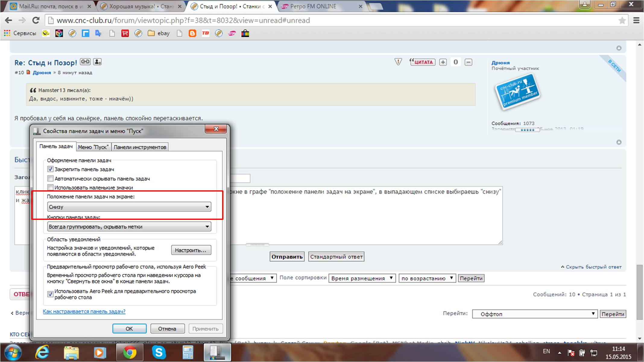This screenshot has width=644, height=362.
Task: Click the report post warning icon
Action: (x=398, y=62)
